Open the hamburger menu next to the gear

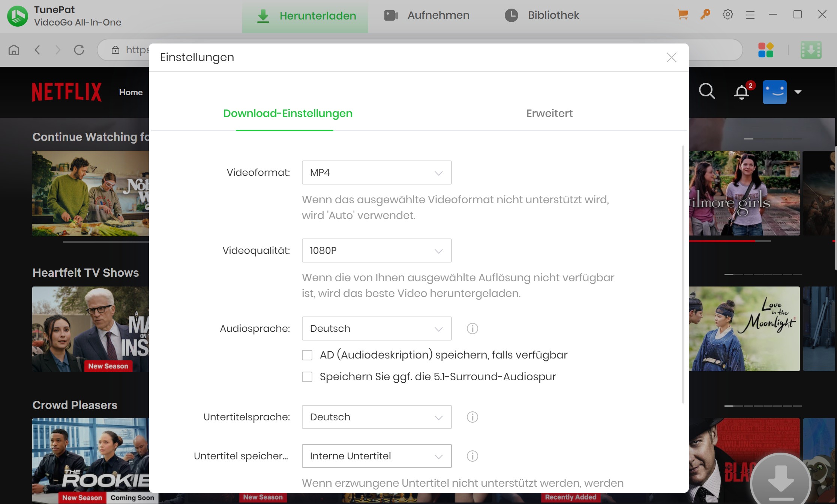750,15
